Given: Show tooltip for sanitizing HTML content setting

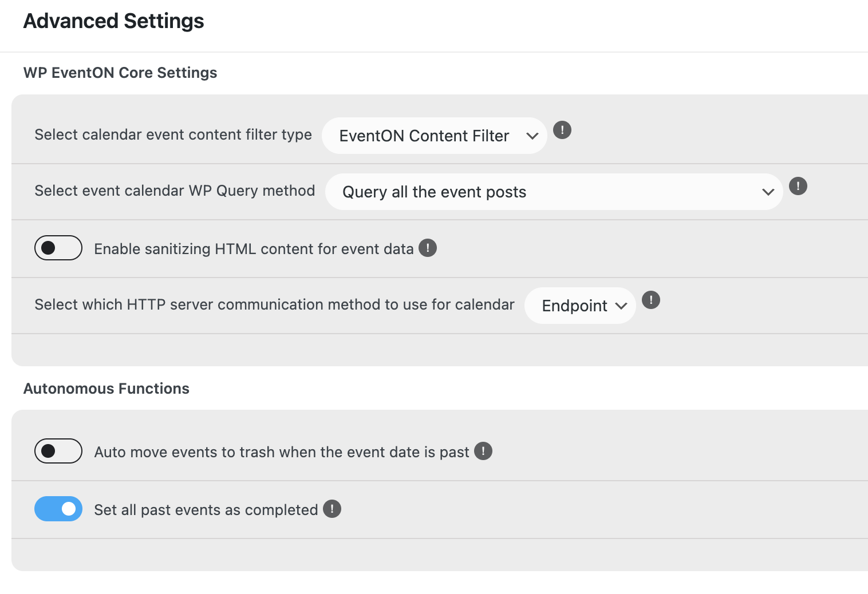Looking at the screenshot, I should coord(428,248).
